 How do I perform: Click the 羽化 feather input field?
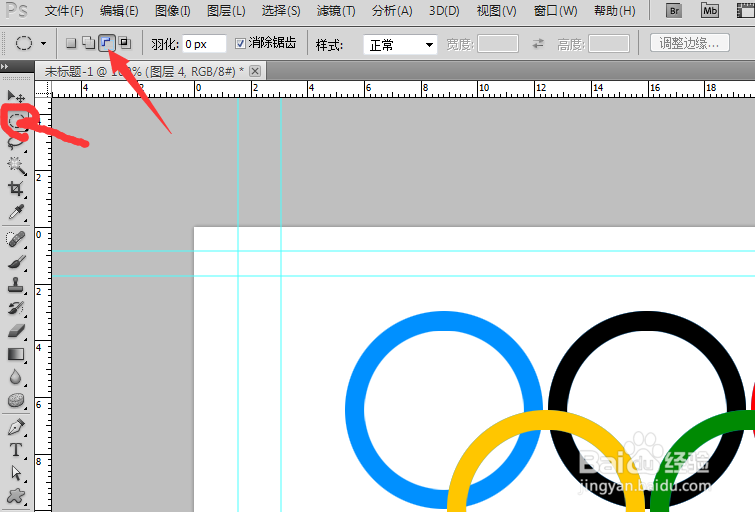pyautogui.click(x=204, y=44)
